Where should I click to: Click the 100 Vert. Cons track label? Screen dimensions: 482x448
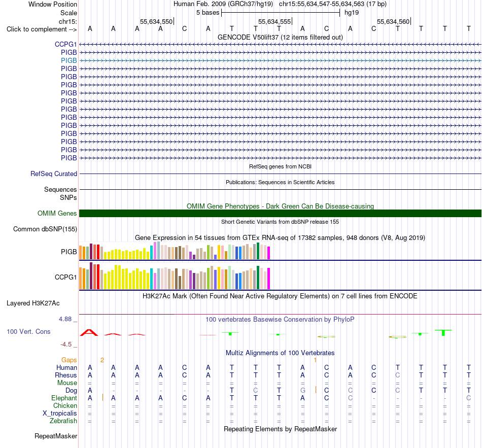[x=28, y=331]
